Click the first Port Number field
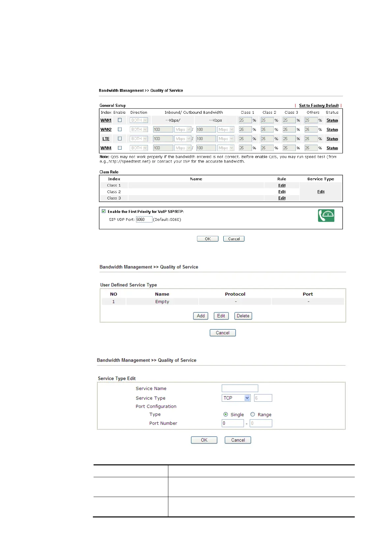 233,423
